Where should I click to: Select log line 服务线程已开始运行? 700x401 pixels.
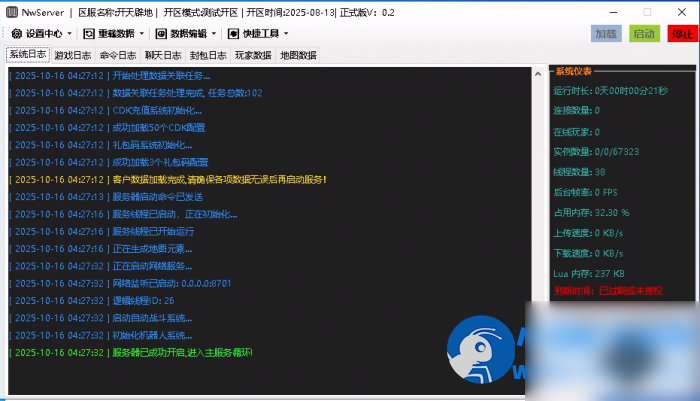102,232
